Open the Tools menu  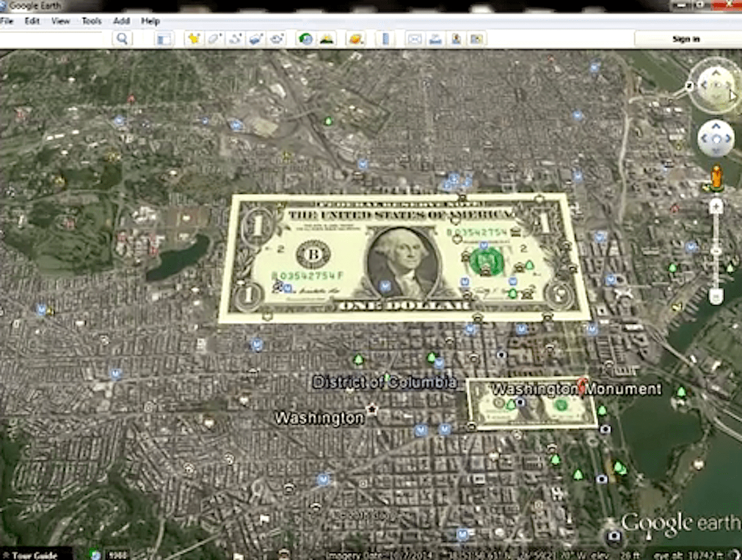pos(91,21)
